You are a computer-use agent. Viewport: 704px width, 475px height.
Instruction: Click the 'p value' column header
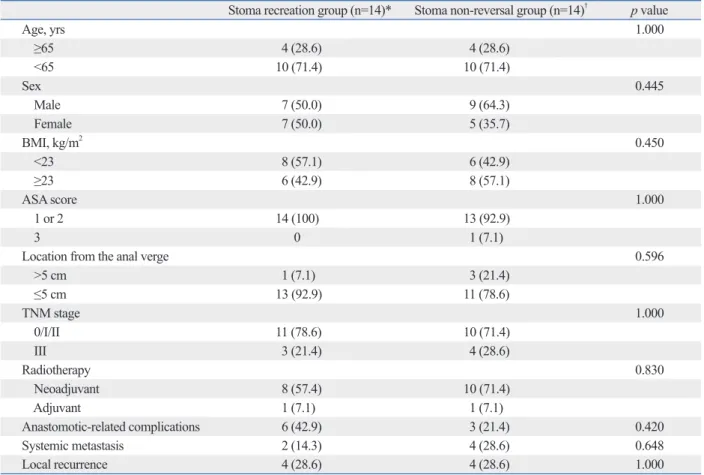pos(649,10)
